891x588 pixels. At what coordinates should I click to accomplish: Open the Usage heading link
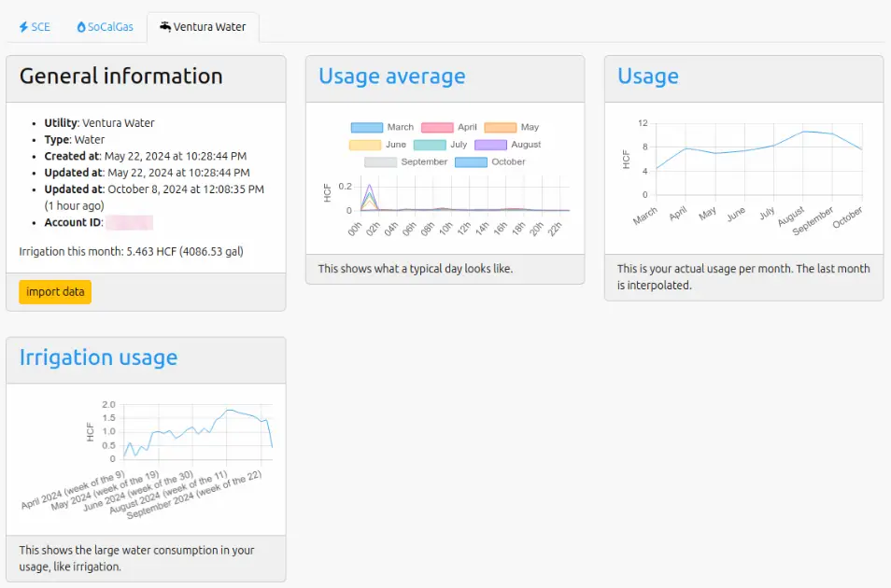(647, 77)
